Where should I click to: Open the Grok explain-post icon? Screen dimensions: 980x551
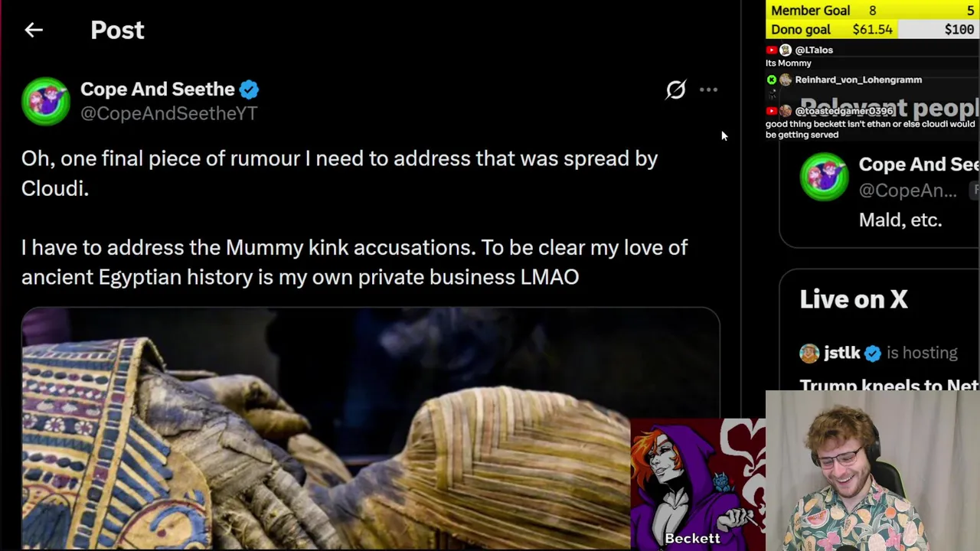675,90
